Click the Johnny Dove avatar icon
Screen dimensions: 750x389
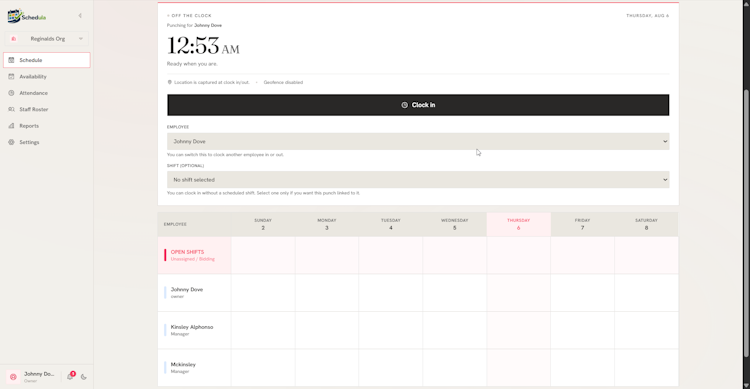[13, 377]
